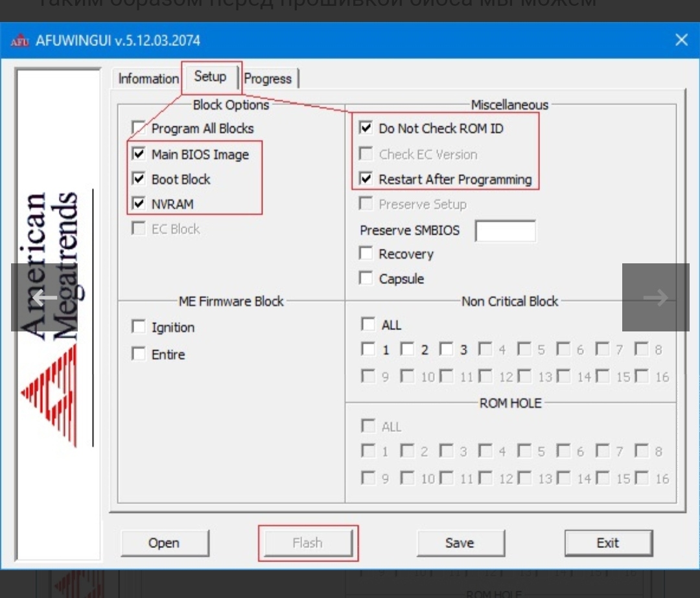Check ME Firmware Entire option

[x=139, y=353]
